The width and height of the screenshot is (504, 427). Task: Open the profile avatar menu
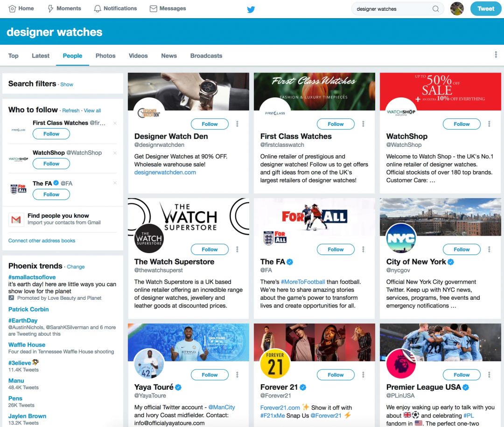tap(457, 9)
